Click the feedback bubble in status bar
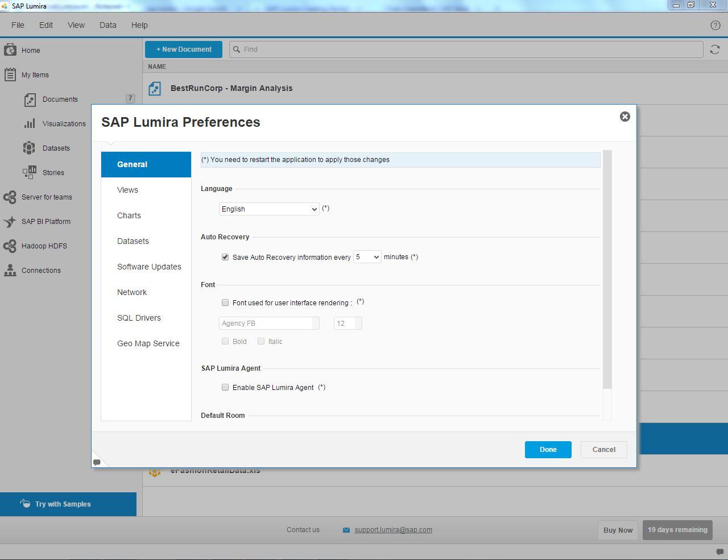The image size is (728, 560). point(719,552)
